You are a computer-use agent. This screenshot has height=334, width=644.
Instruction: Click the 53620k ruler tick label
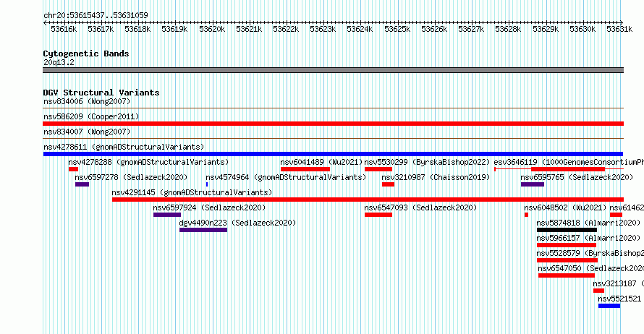pos(212,29)
